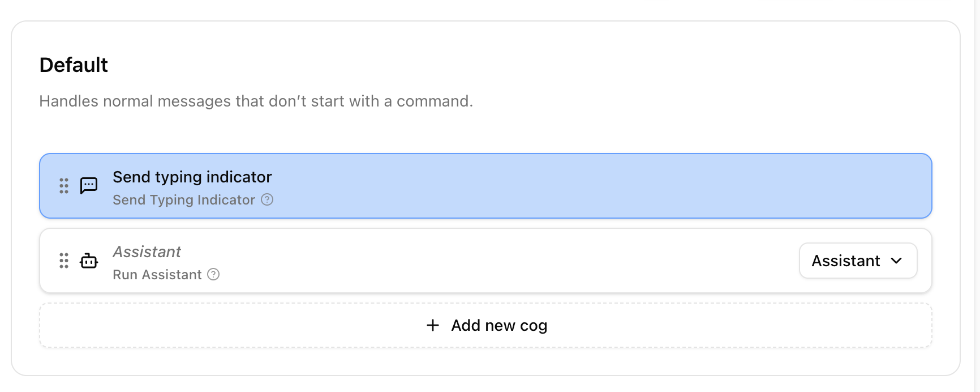The image size is (980, 392).
Task: Click the drag handle beside the Assistant cog
Action: (x=63, y=261)
